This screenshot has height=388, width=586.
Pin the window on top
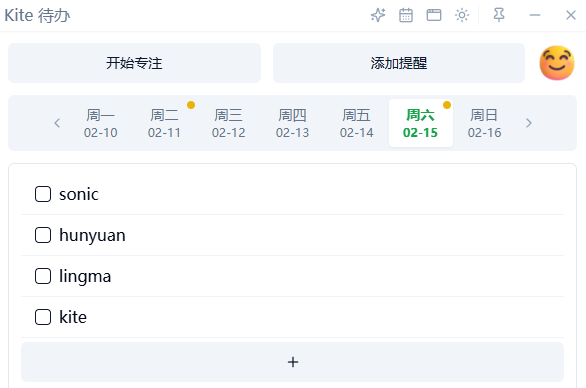(499, 15)
